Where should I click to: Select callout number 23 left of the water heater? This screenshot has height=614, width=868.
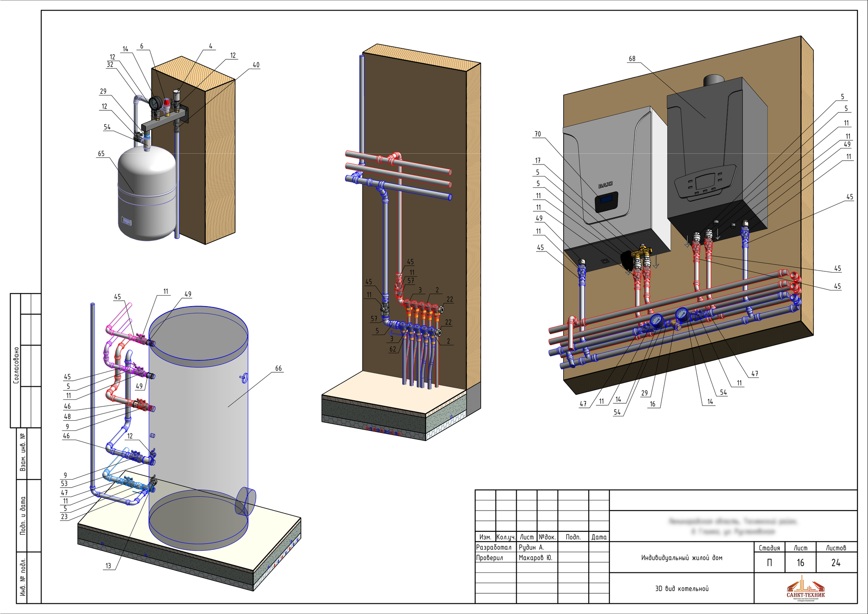[64, 516]
